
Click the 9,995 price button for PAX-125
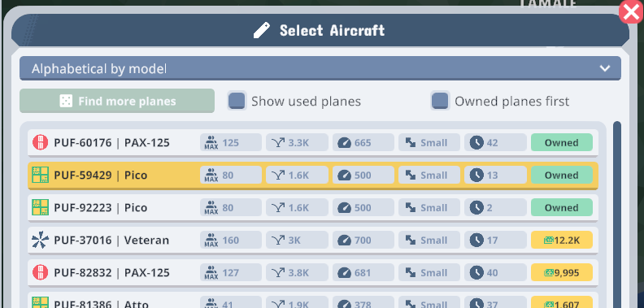[x=561, y=273]
